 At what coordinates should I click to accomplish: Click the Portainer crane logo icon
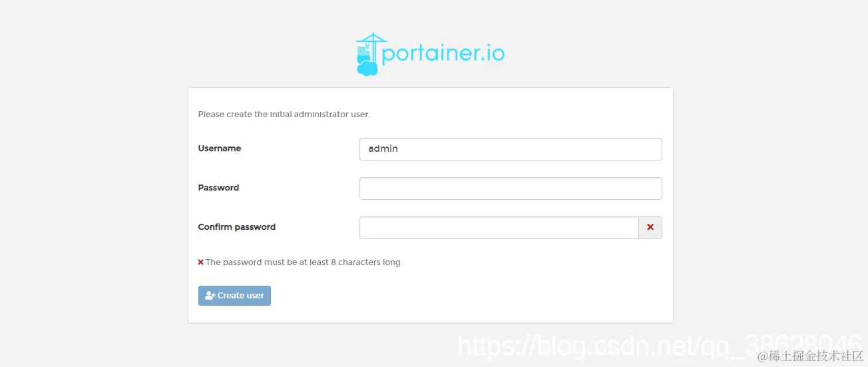371,53
